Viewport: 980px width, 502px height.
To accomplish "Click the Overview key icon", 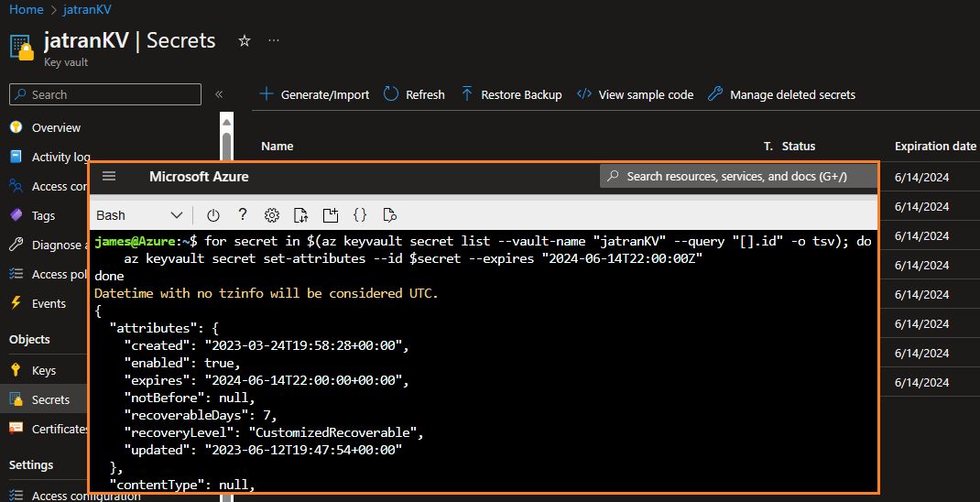I will [x=16, y=127].
